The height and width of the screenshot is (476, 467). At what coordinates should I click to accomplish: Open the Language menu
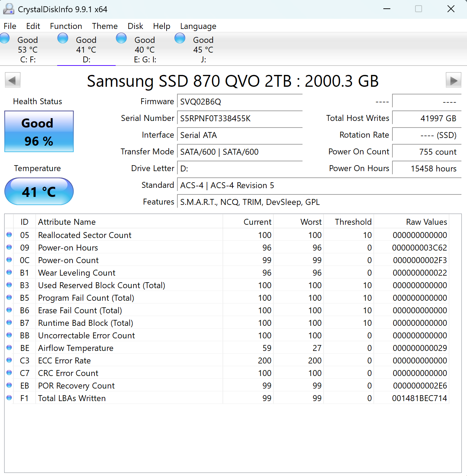[198, 26]
